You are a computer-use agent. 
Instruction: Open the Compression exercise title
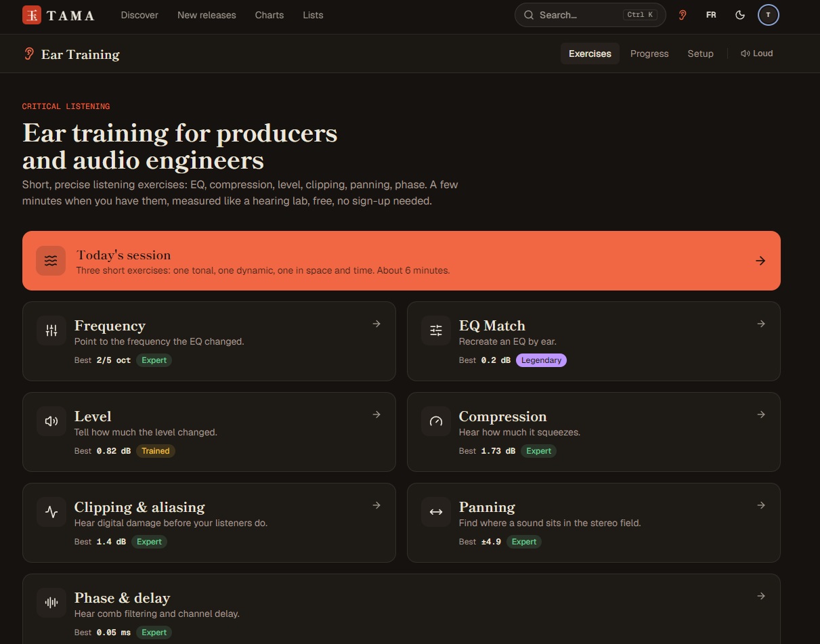click(502, 416)
